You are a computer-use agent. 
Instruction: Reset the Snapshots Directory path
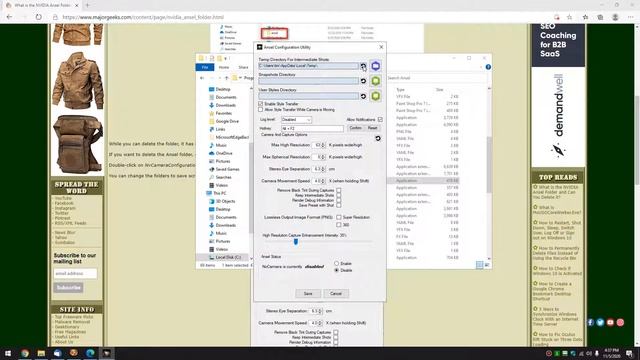click(363, 81)
